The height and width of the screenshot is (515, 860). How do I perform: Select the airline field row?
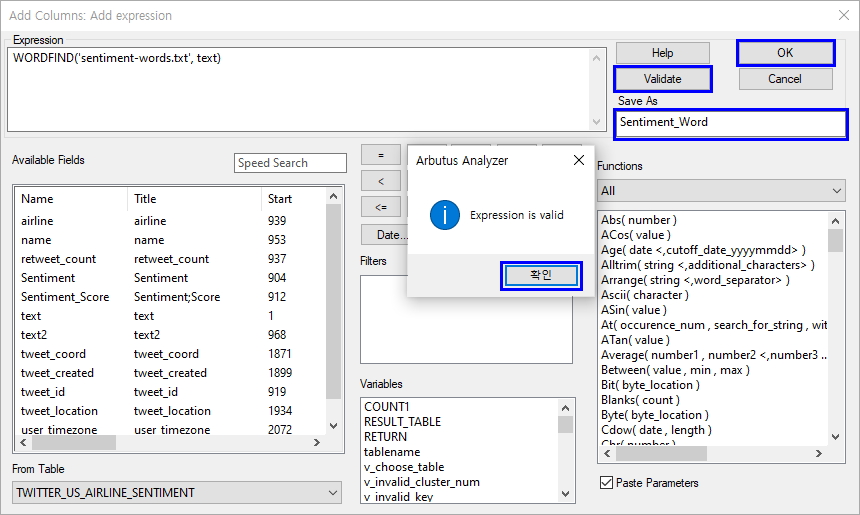point(170,221)
